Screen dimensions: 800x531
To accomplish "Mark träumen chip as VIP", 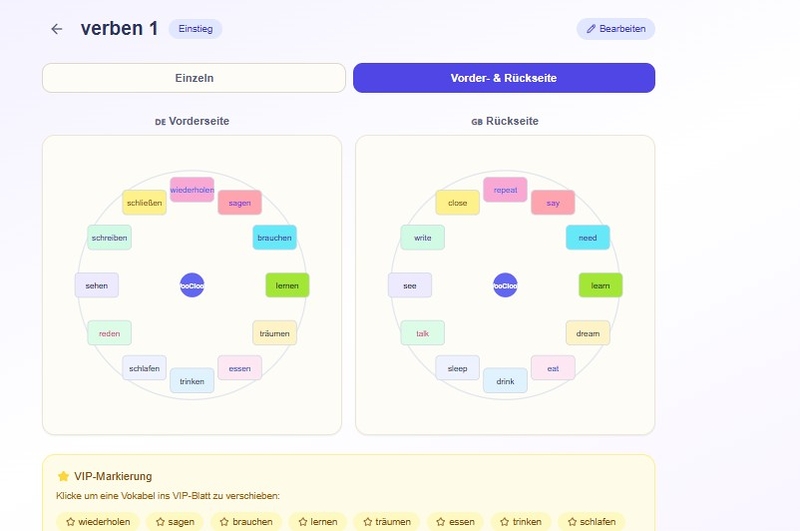I will [x=387, y=521].
